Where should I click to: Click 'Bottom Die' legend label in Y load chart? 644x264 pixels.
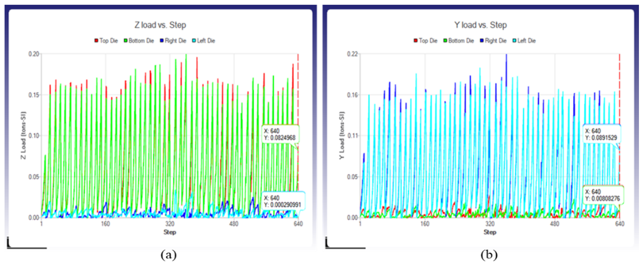[461, 40]
